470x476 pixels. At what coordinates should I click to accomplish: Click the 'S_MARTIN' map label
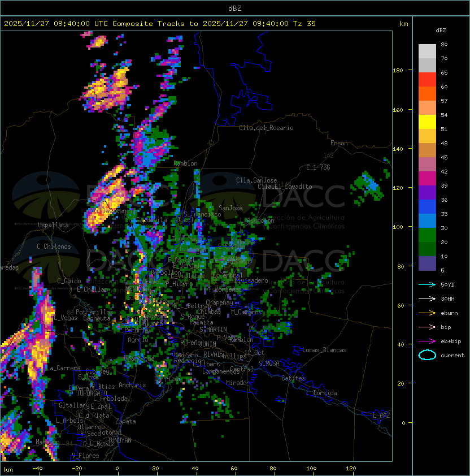[213, 330]
